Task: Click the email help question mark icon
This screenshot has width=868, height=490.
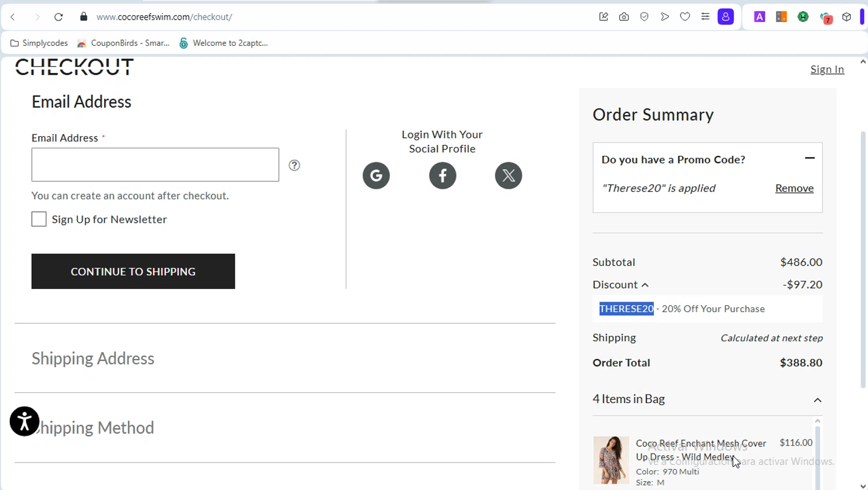Action: click(295, 165)
